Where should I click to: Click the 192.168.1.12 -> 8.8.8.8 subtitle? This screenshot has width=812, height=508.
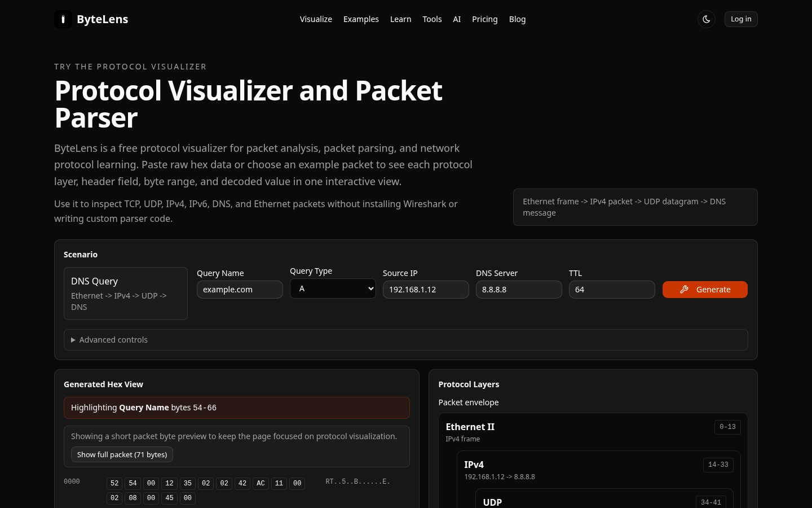[x=500, y=477]
